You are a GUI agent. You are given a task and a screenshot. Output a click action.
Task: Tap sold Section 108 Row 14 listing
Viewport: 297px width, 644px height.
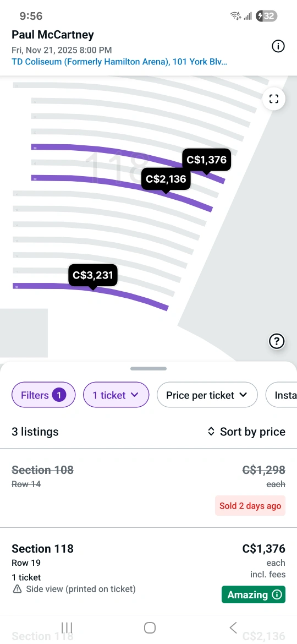(148, 488)
